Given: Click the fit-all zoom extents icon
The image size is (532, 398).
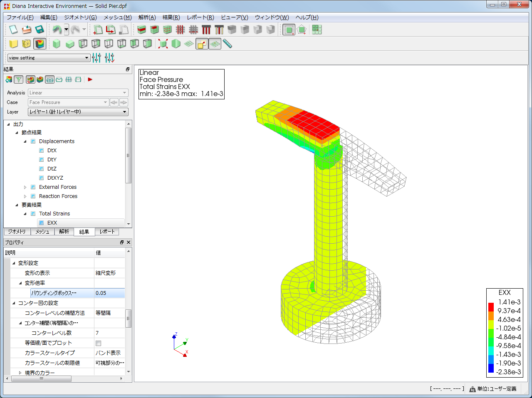Looking at the screenshot, I should pos(163,44).
